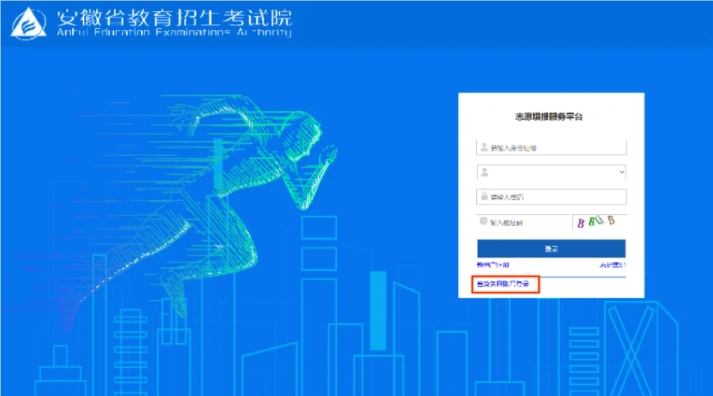Focus the password input field
713x396 pixels.
point(551,197)
